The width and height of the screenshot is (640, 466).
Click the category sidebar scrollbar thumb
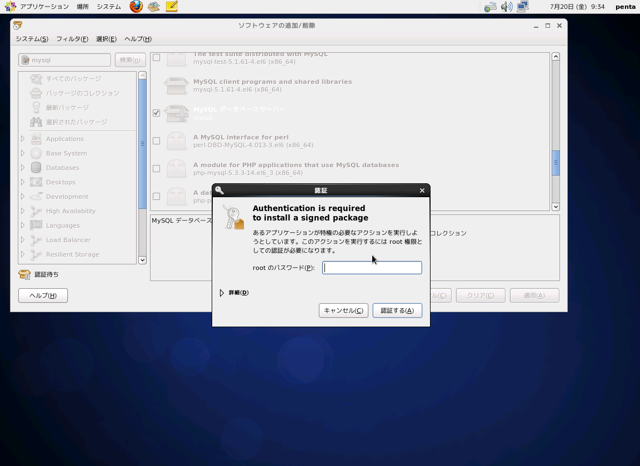(142, 144)
